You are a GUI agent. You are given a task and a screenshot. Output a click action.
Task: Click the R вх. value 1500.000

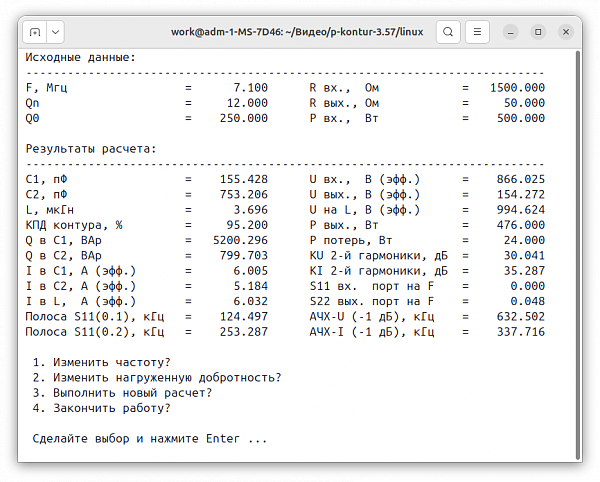pos(517,88)
